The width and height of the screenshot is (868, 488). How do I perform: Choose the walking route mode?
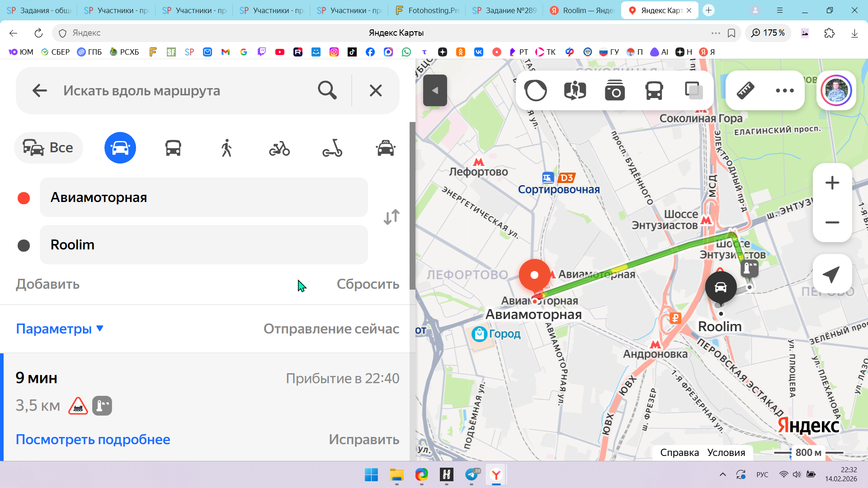click(x=226, y=148)
